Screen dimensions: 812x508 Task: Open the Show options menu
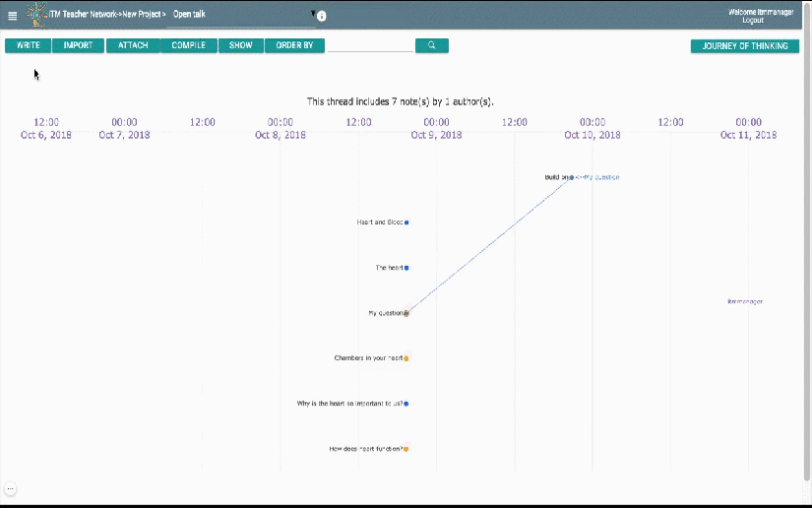pos(240,45)
